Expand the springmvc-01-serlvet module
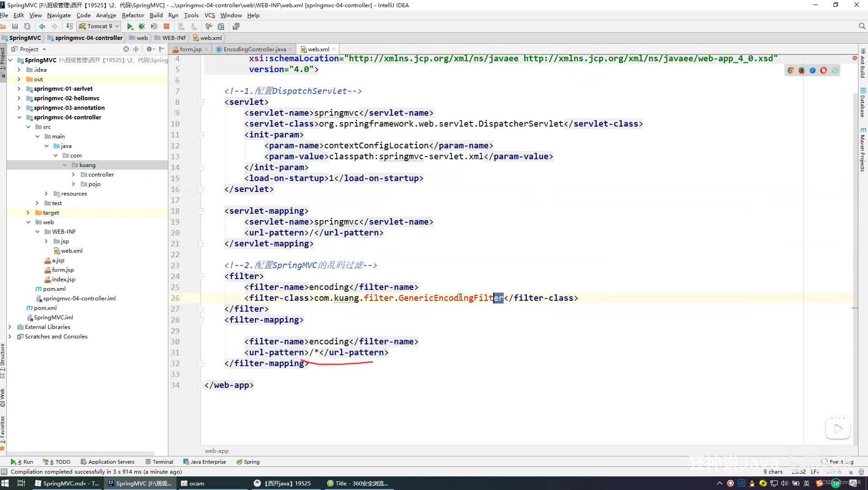 [19, 89]
